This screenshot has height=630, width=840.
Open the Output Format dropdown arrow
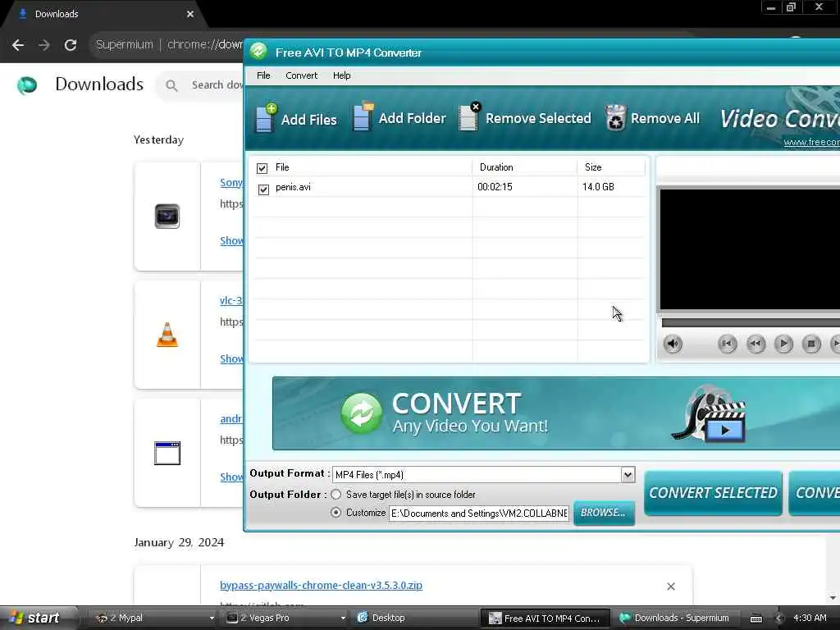click(x=628, y=474)
